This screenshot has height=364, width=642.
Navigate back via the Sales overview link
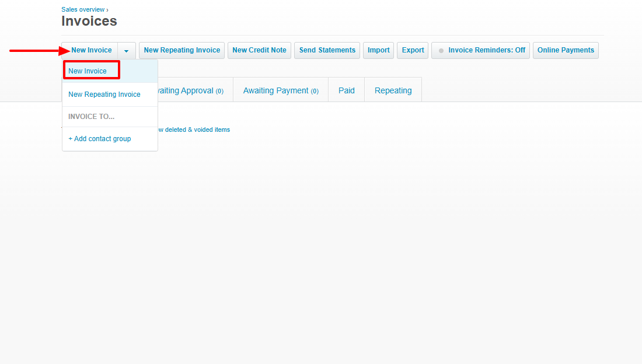[x=82, y=9]
